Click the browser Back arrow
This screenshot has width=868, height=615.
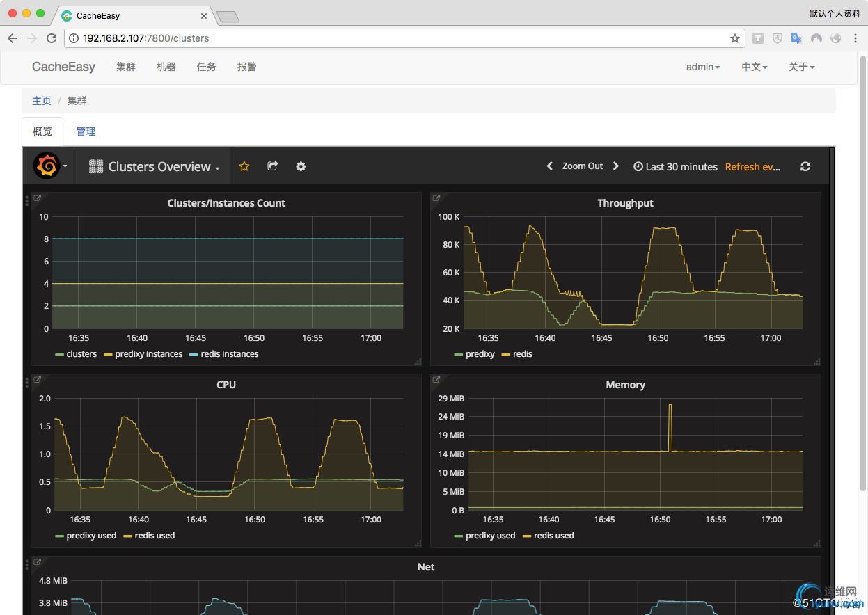pyautogui.click(x=13, y=38)
